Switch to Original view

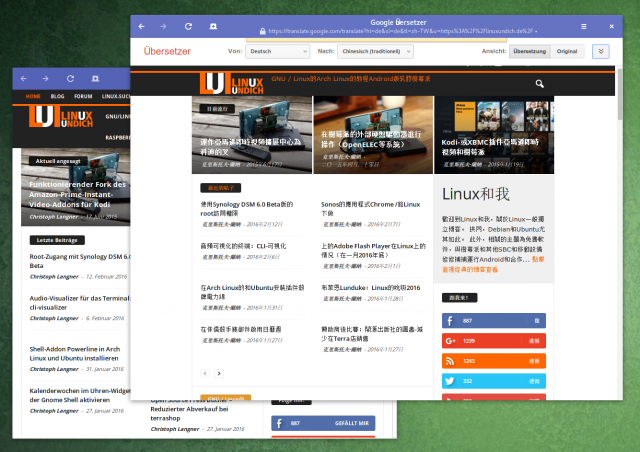point(567,51)
